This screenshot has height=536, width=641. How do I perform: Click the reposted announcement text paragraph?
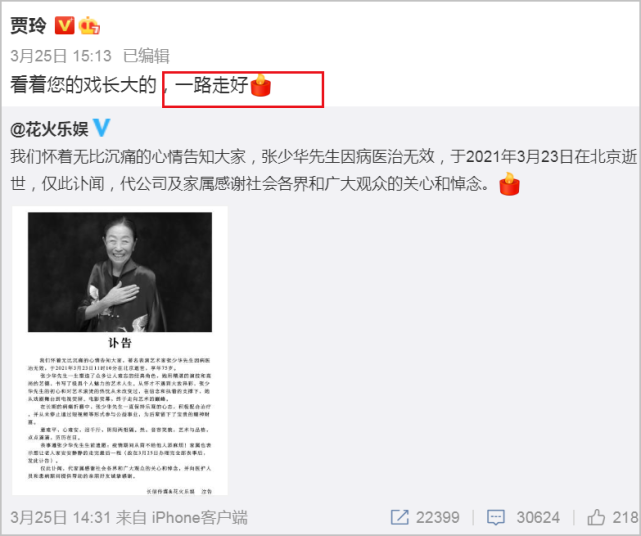(323, 170)
